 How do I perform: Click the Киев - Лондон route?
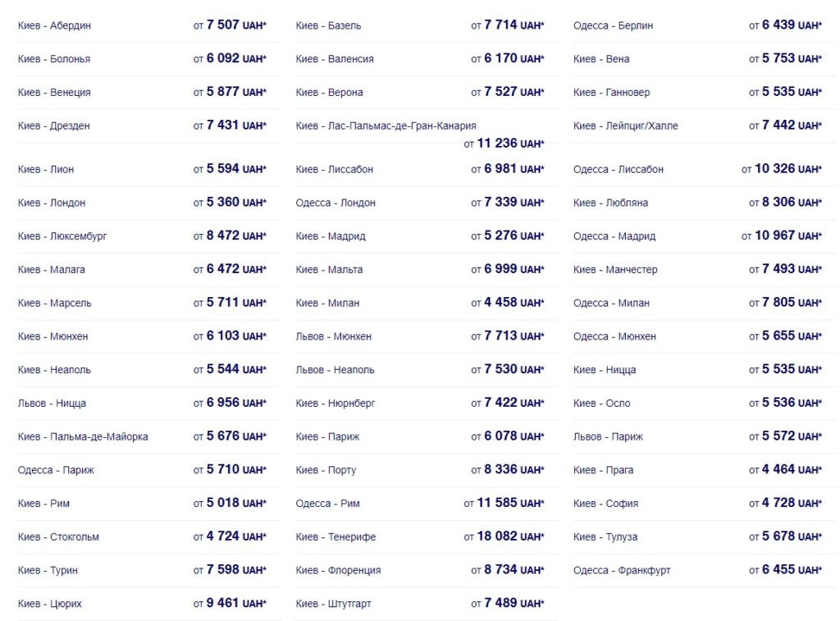coord(52,203)
